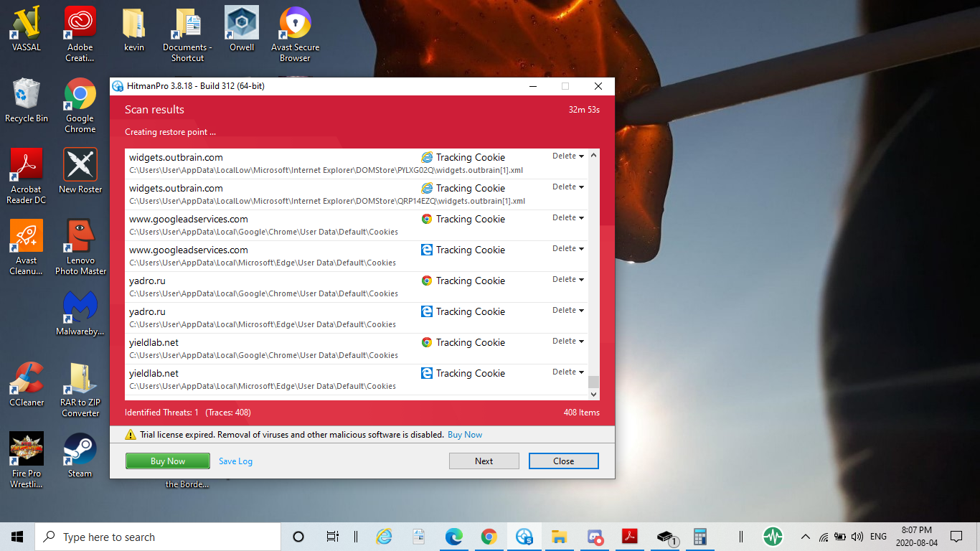Click the green Buy Now button

168,461
